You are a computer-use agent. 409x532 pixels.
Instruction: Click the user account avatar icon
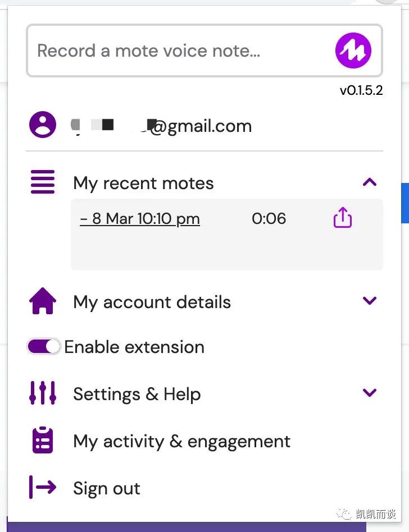coord(43,125)
